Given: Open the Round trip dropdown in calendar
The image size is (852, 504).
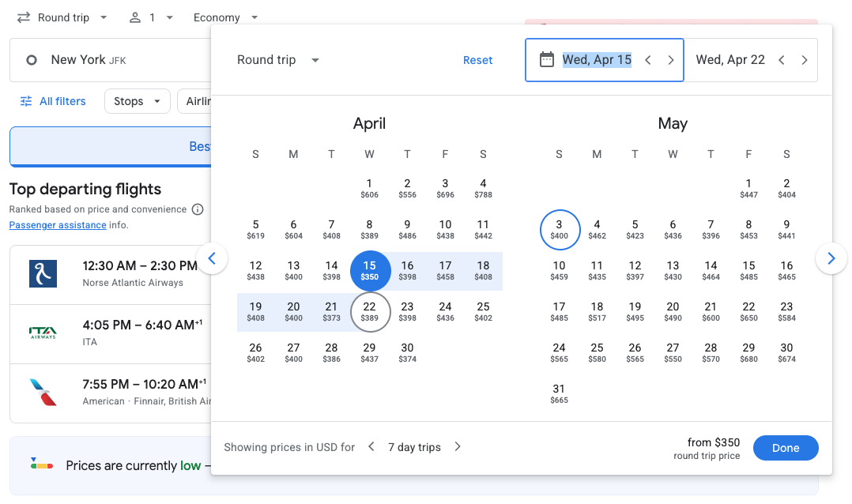Looking at the screenshot, I should coord(277,59).
